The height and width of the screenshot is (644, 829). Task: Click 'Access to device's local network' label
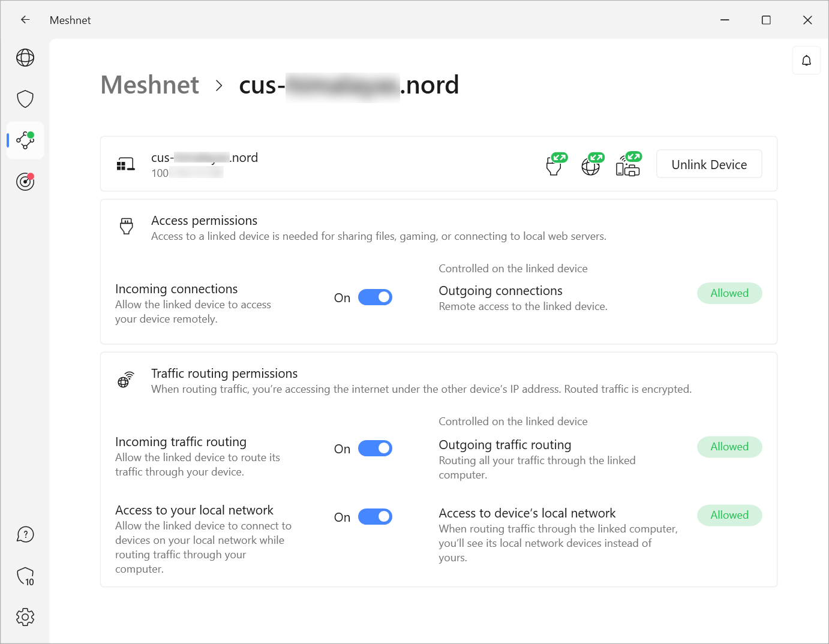[527, 513]
